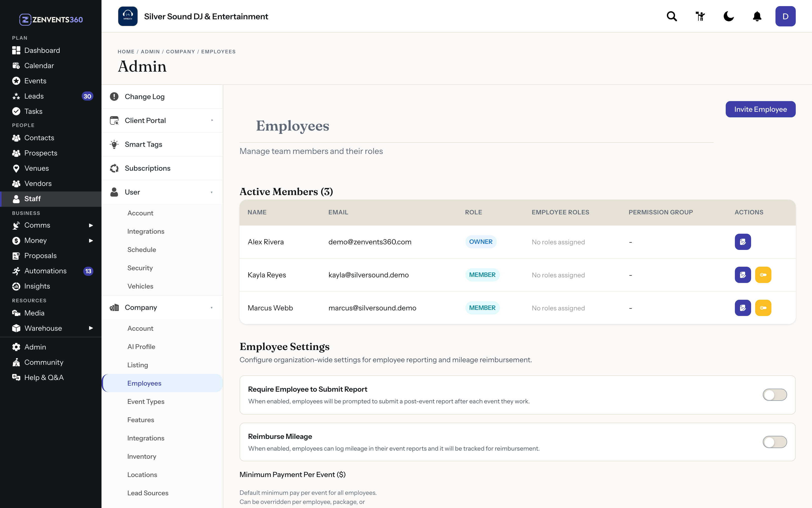This screenshot has height=508, width=812.
Task: Open Media from sidebar
Action: (51, 313)
